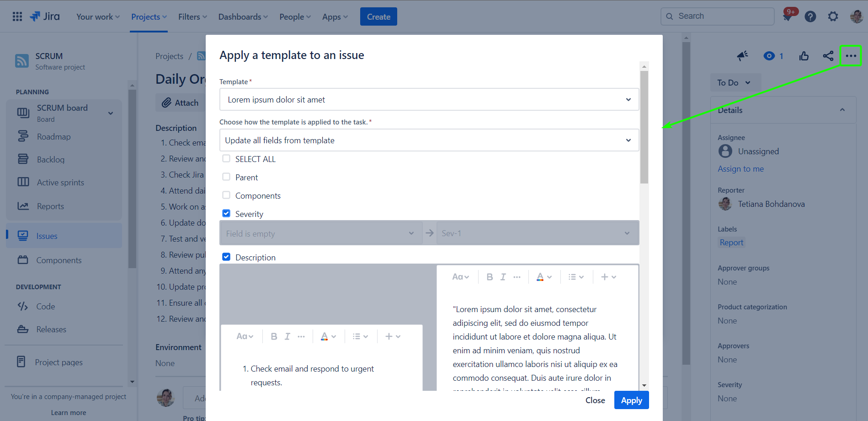Click the give feedback megaphone icon
The image size is (868, 421).
pos(742,56)
